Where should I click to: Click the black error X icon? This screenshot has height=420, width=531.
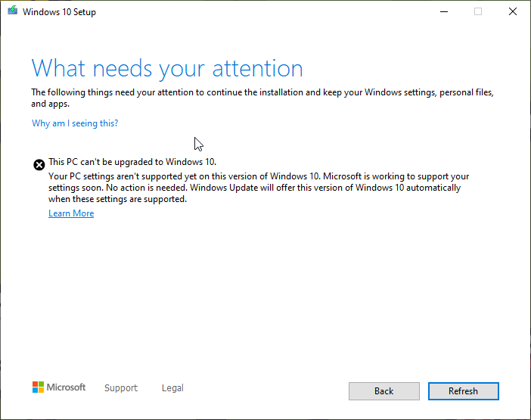click(39, 165)
